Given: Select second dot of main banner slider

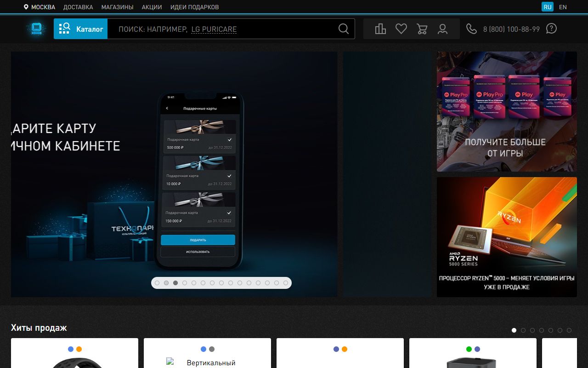Looking at the screenshot, I should coord(166,283).
